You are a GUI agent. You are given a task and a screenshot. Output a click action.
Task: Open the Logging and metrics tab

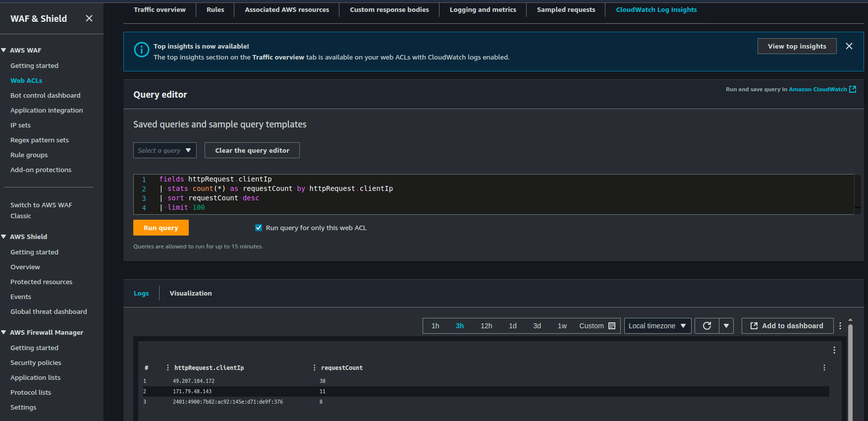point(483,9)
